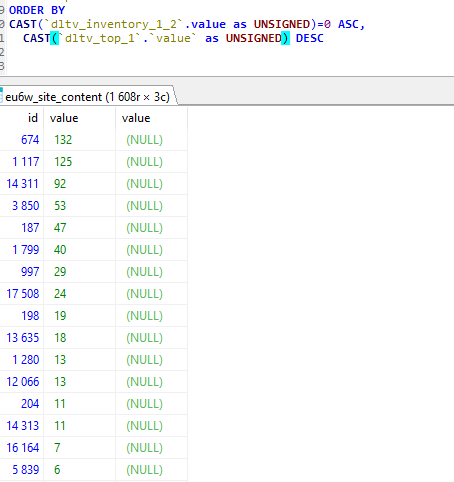Screen dimensions: 454x482
Task: Click the highlighted opening parenthesis after CAST
Action: tap(54, 38)
